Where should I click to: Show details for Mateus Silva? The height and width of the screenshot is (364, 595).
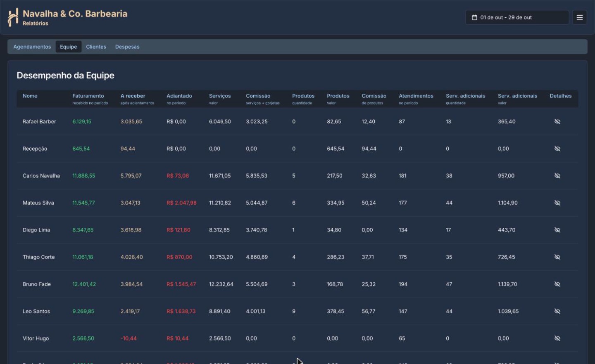(x=557, y=203)
